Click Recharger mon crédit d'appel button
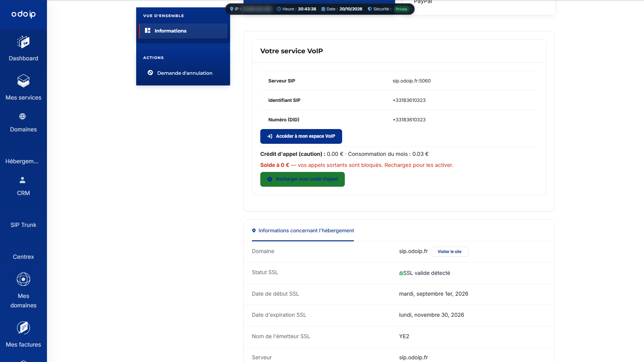The height and width of the screenshot is (362, 644). pos(303,179)
